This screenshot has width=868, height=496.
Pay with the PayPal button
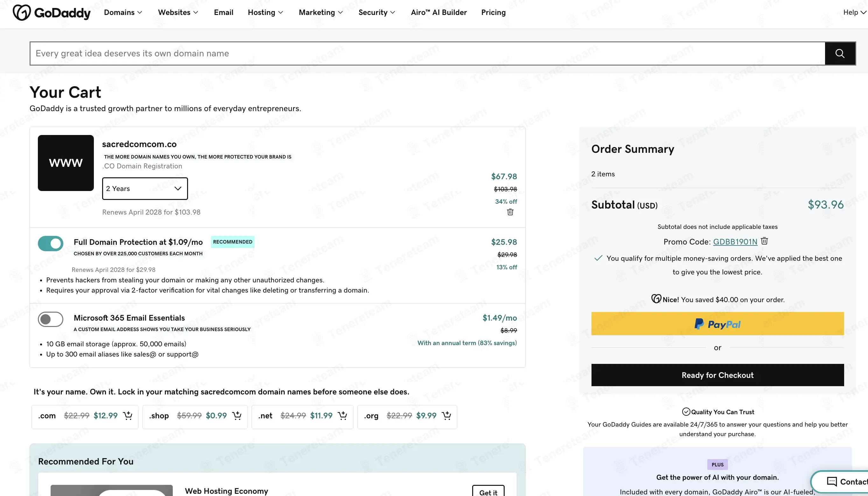(x=717, y=324)
